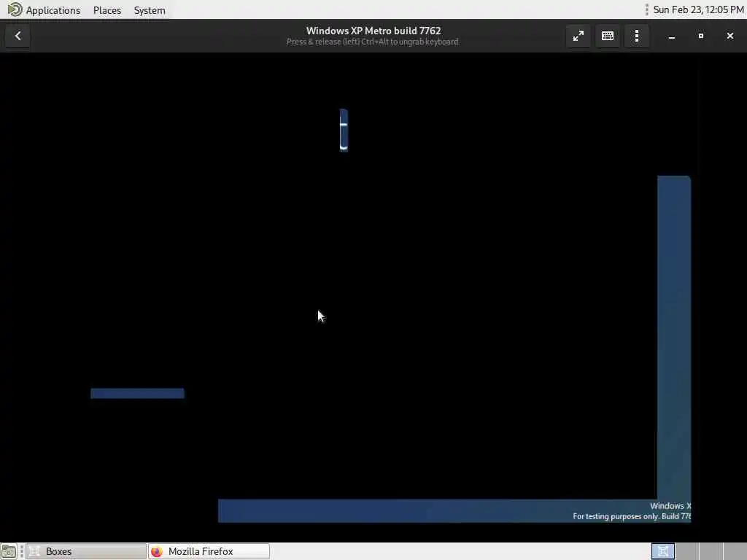747x560 pixels.
Task: Select the first workspace in the switcher
Action: pyautogui.click(x=663, y=551)
